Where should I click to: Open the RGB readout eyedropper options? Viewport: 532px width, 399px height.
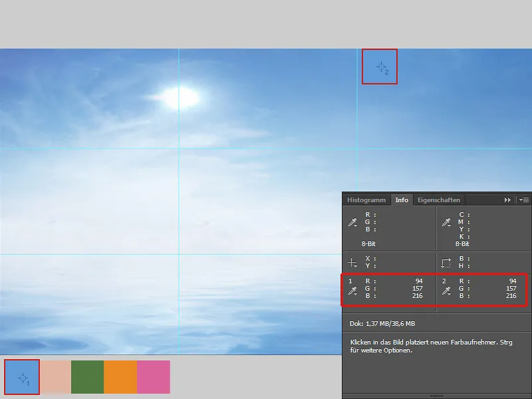pos(353,222)
